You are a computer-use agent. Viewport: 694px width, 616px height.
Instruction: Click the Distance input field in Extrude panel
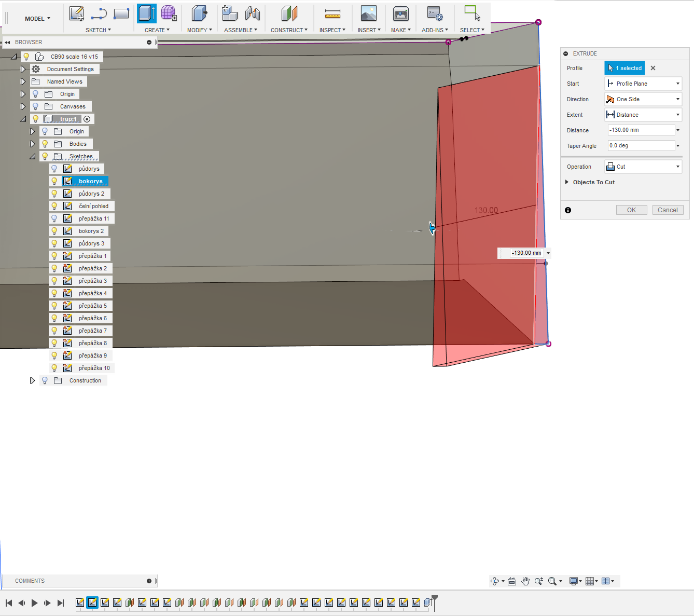pos(641,130)
